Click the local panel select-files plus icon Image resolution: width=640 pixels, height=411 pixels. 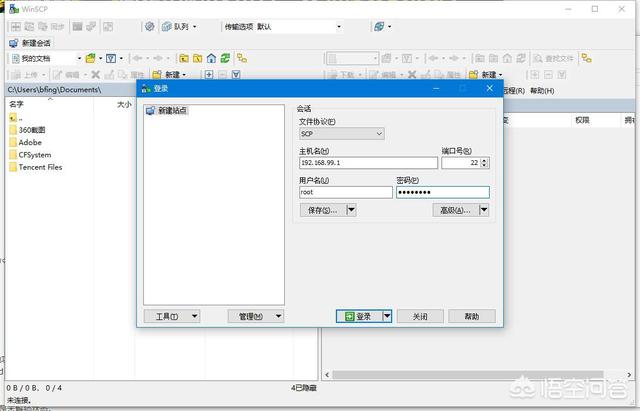coord(209,75)
